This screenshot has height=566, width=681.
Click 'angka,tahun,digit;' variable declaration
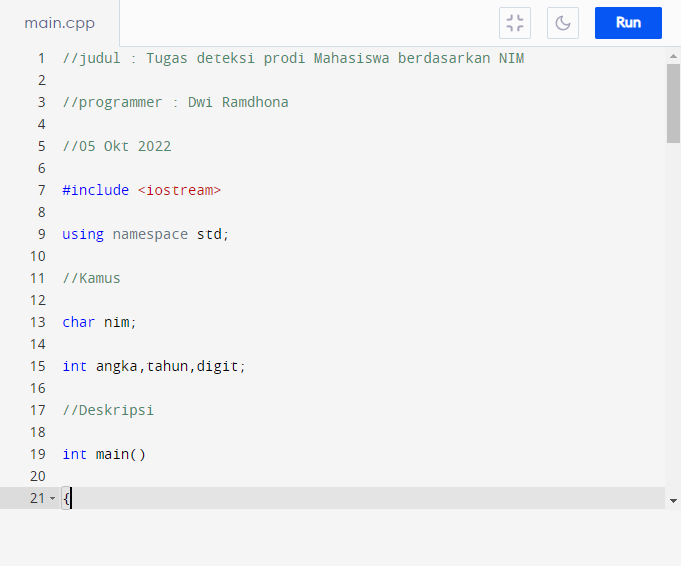(x=171, y=366)
